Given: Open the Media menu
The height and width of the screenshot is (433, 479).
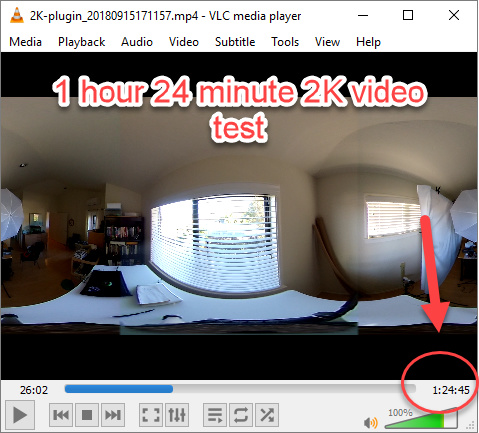Looking at the screenshot, I should coord(26,42).
